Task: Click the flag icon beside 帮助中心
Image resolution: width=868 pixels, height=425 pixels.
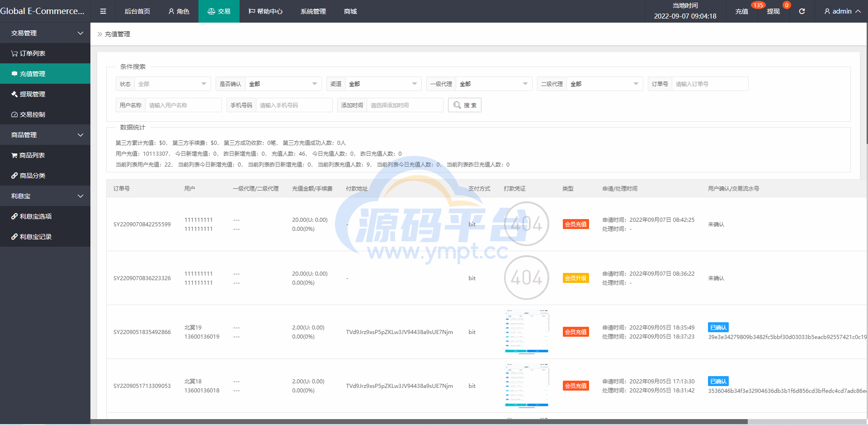Action: click(x=252, y=11)
